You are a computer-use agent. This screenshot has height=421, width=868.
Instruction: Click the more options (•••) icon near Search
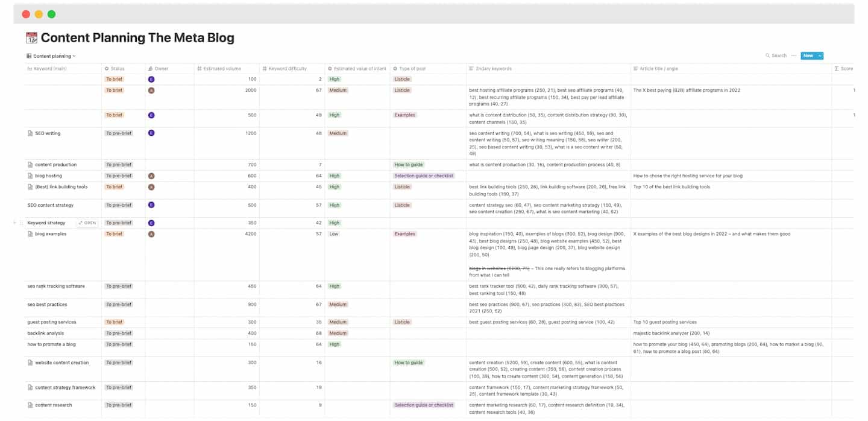point(793,55)
